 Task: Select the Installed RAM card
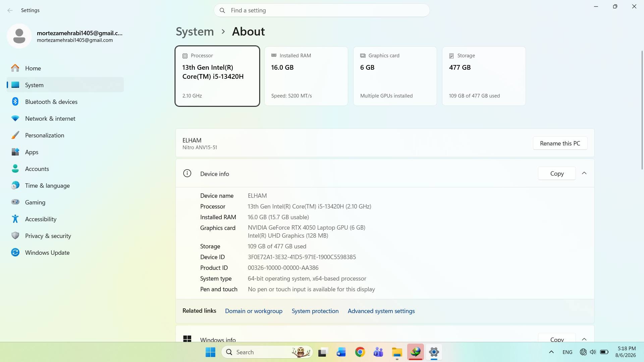306,76
